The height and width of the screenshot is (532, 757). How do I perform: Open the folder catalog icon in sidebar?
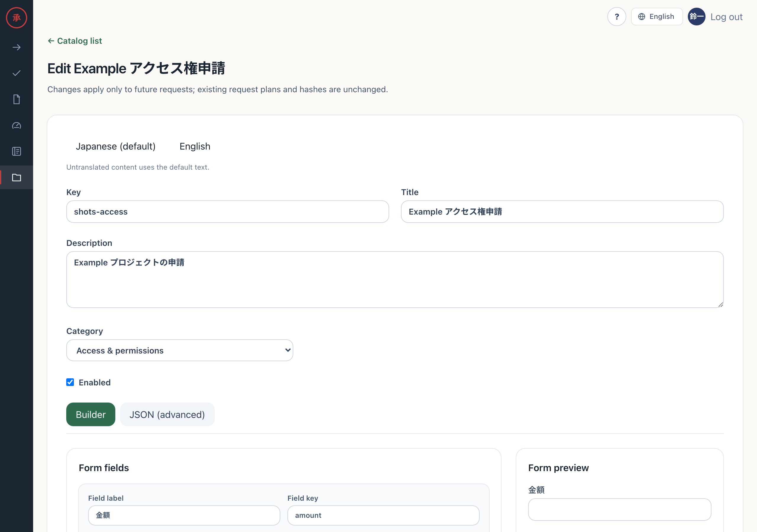pos(17,177)
